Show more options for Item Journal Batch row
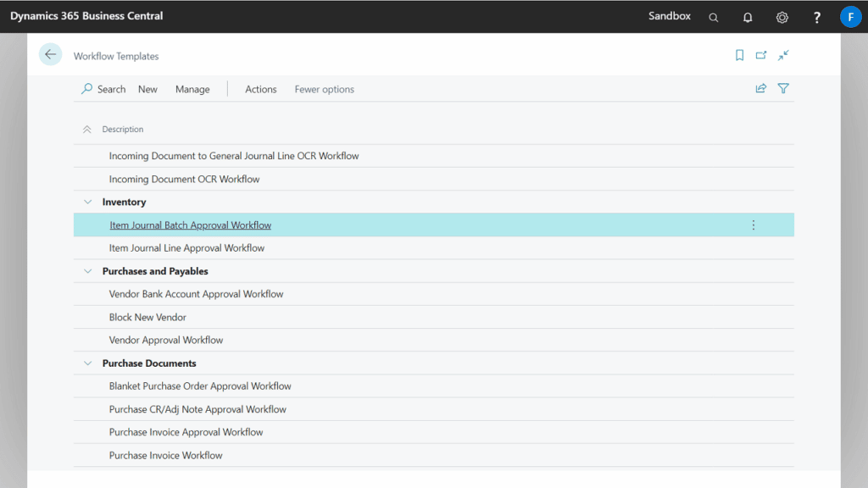Screen dimensions: 868x488 [753, 225]
